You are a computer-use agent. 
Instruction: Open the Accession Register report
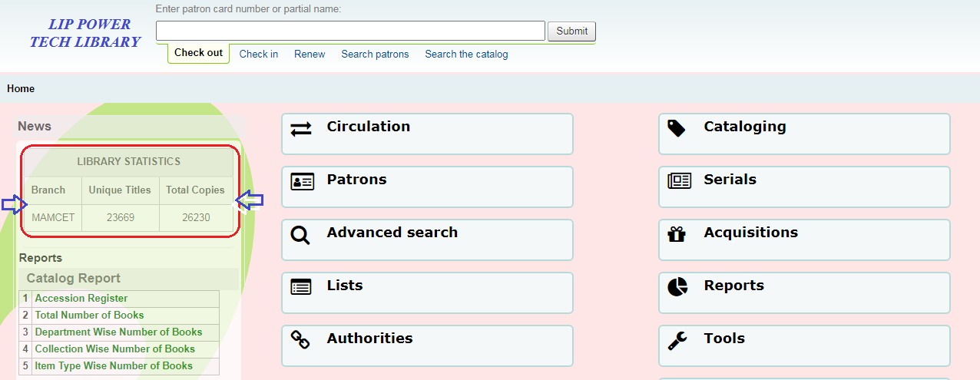pos(81,298)
